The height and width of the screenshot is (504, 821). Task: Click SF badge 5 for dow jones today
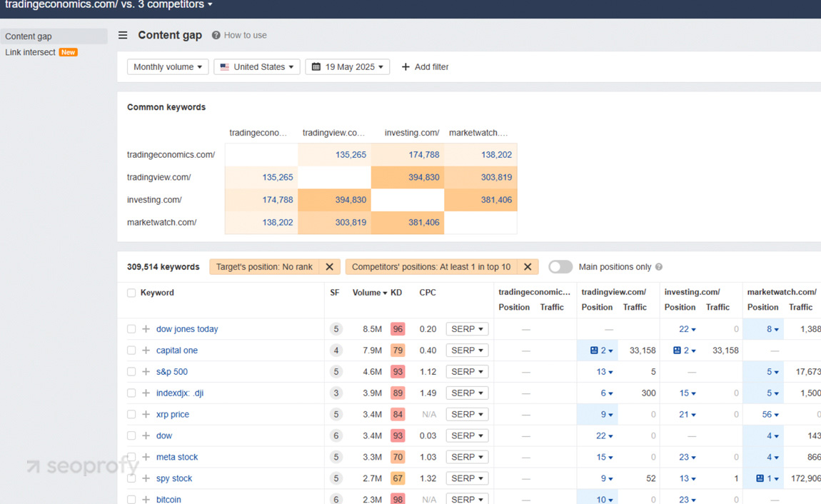[336, 328]
